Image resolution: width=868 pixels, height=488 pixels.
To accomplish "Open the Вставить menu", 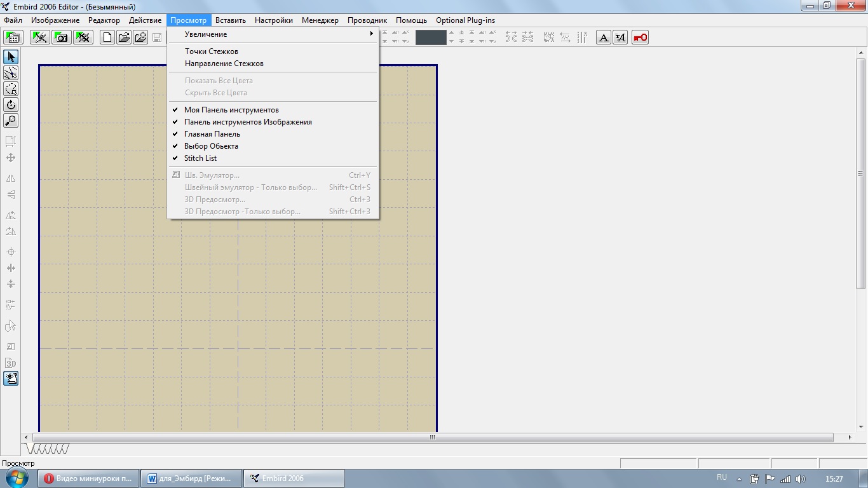I will pyautogui.click(x=230, y=20).
